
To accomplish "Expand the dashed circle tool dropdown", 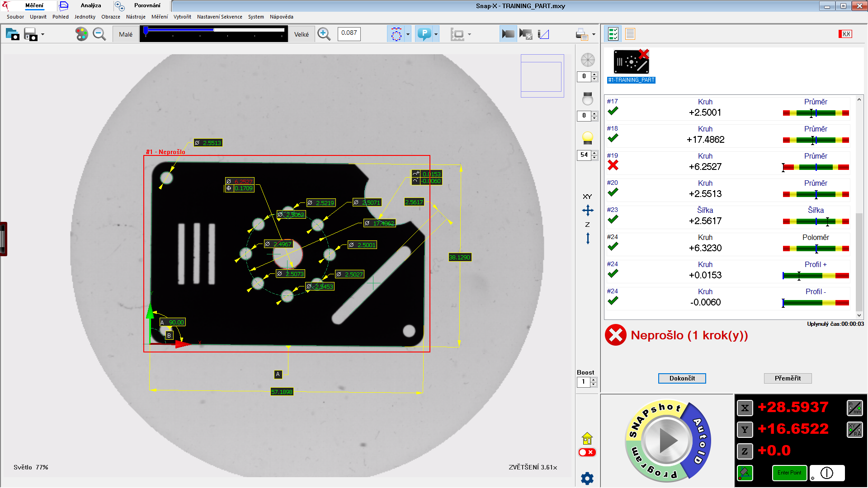I will (x=408, y=34).
